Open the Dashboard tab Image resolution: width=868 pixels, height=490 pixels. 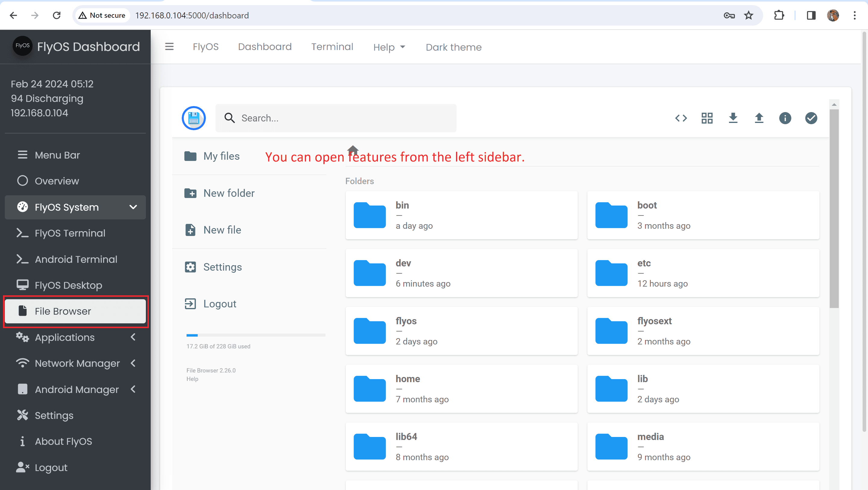(265, 46)
